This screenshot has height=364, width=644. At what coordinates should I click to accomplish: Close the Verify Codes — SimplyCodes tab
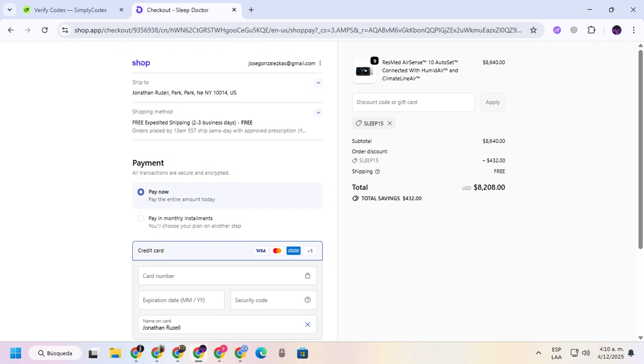click(x=122, y=10)
